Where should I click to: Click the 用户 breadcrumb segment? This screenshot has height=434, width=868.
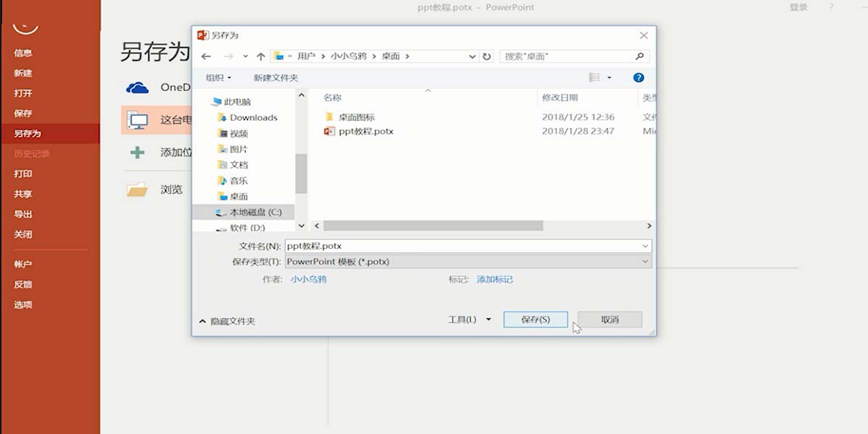pos(307,56)
